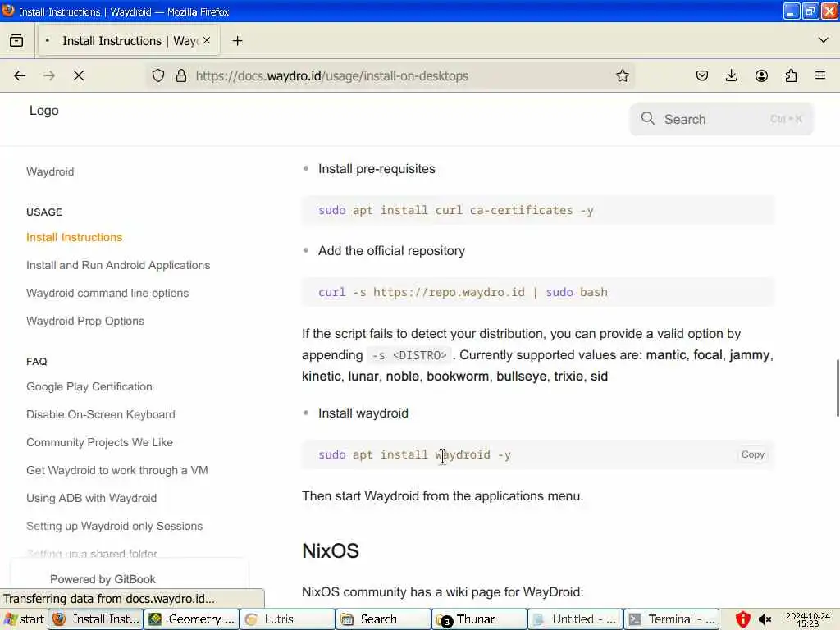
Task: Click the -s <DISTRO> inline code
Action: click(x=410, y=355)
